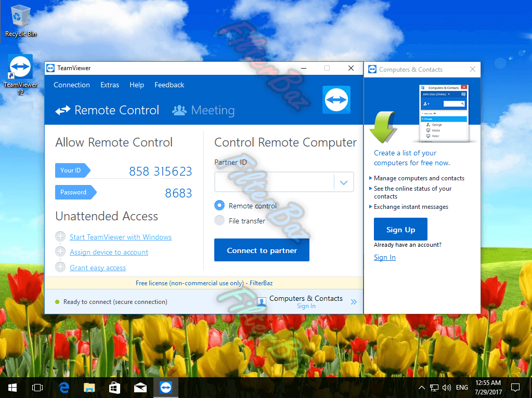
Task: Click the plus icon beside Start TeamViewer with Windows
Action: tap(60, 237)
